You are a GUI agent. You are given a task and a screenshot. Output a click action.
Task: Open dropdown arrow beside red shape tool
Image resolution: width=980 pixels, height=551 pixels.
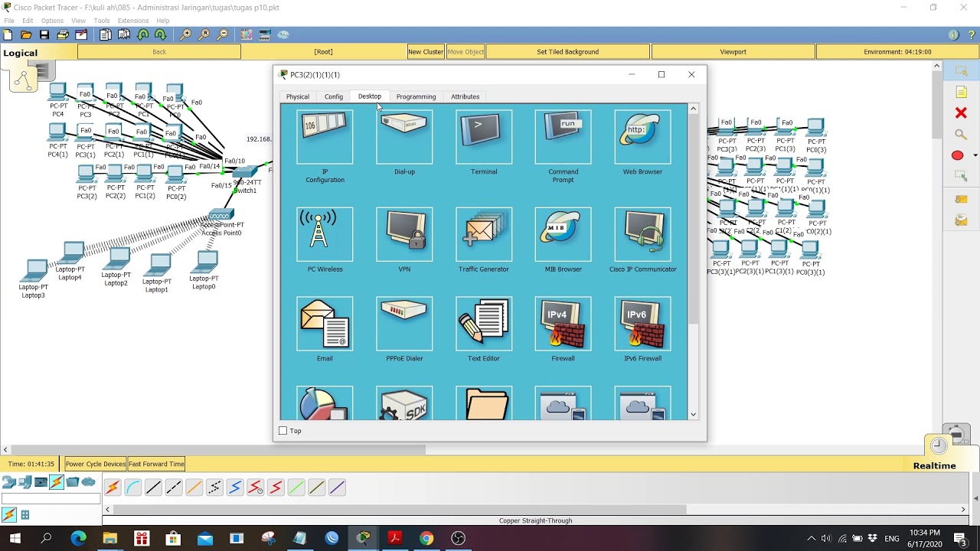(975, 155)
